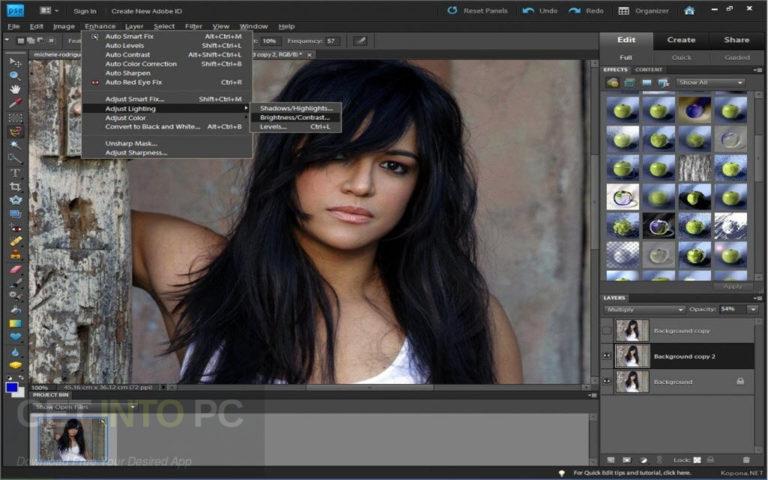Click the foreground blue color swatch

click(11, 388)
